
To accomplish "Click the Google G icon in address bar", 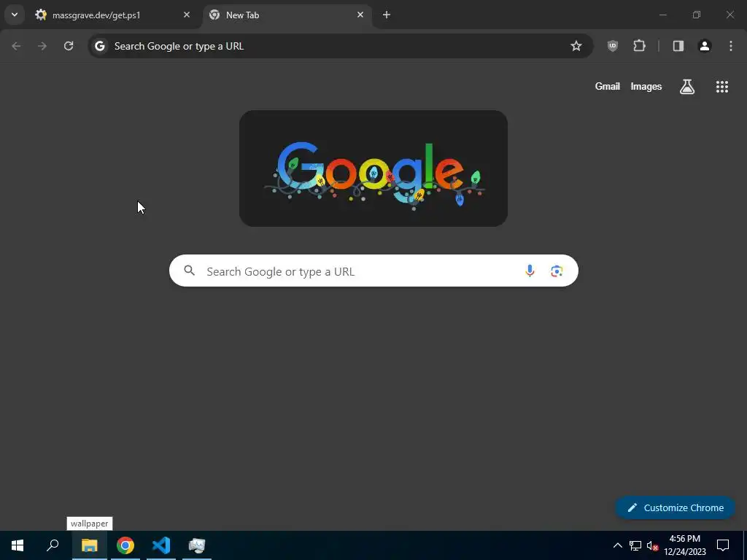I will click(99, 46).
